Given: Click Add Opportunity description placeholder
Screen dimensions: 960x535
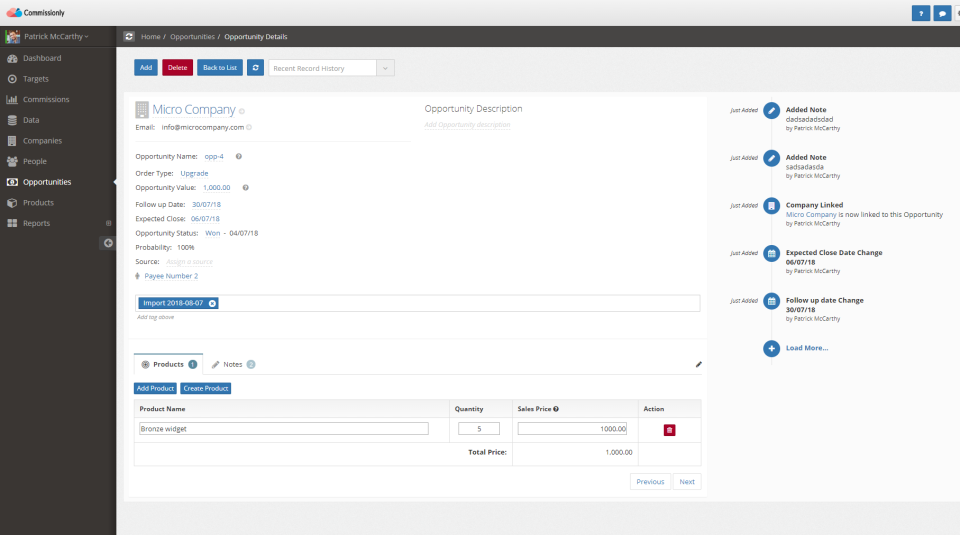Looking at the screenshot, I should click(x=467, y=125).
